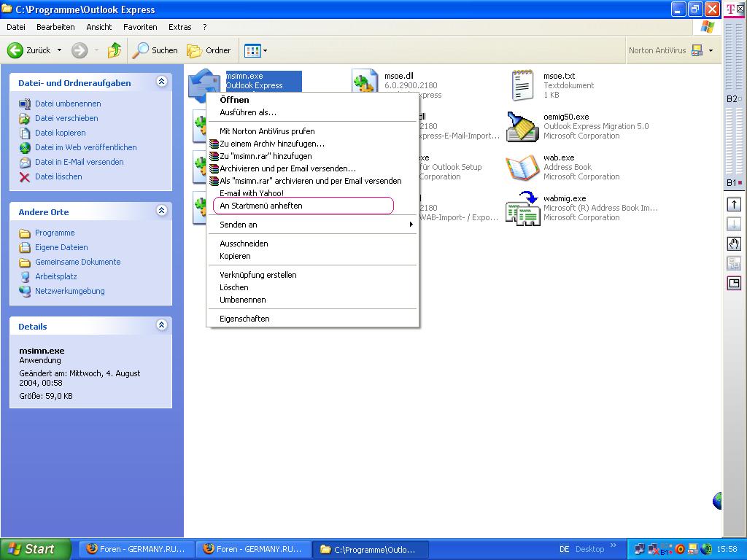This screenshot has width=747, height=560.
Task: Collapse the Datei- und Ordneraufgaben panel
Action: [x=161, y=82]
